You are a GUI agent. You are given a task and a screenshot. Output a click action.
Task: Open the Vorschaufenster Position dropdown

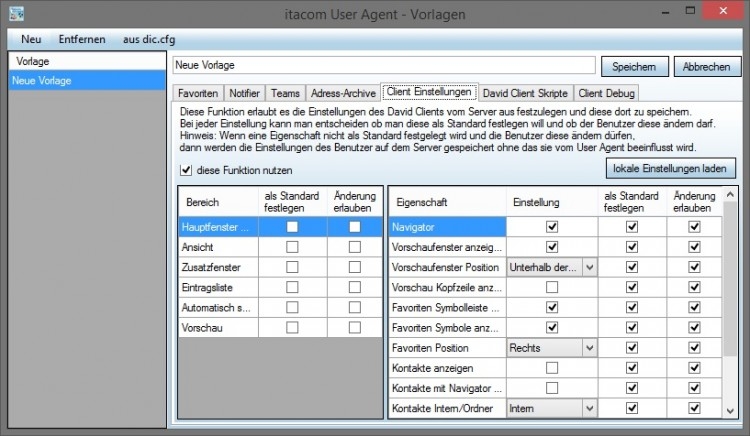pos(552,267)
